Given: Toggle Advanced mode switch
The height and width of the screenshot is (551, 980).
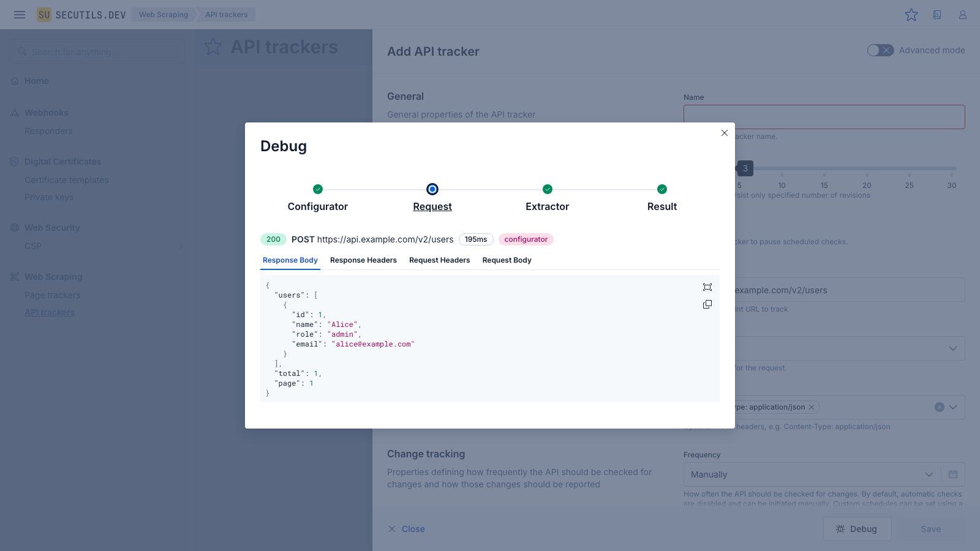Looking at the screenshot, I should click(x=880, y=50).
